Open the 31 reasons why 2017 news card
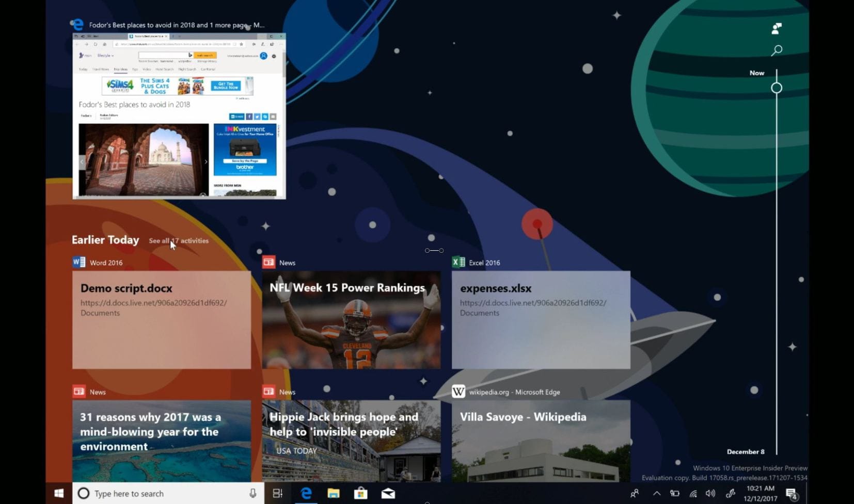 tap(162, 441)
